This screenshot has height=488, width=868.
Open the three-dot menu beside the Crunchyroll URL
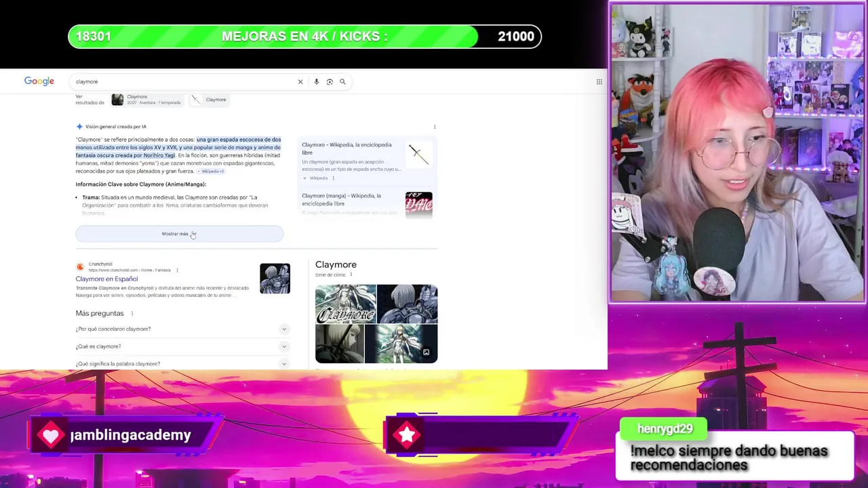[x=177, y=270]
